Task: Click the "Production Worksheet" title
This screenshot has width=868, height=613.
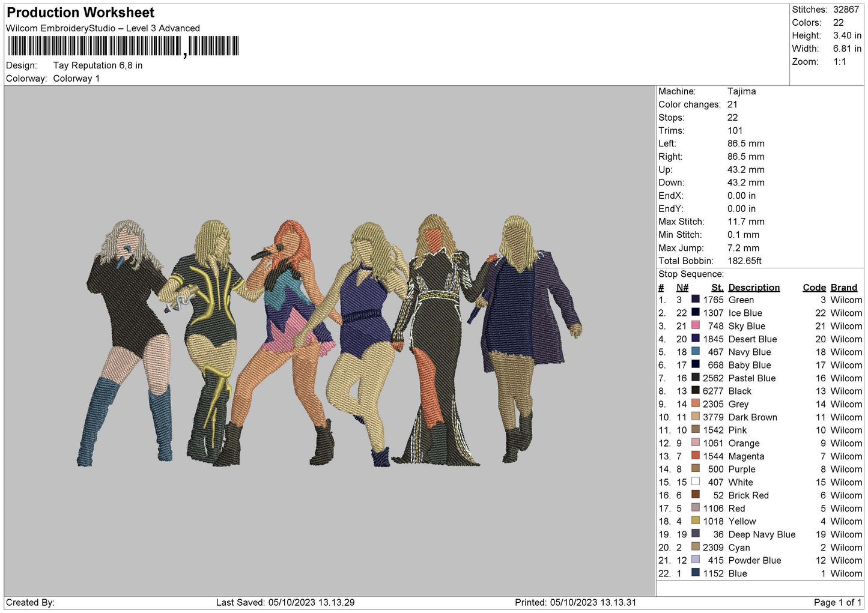Action: click(80, 13)
